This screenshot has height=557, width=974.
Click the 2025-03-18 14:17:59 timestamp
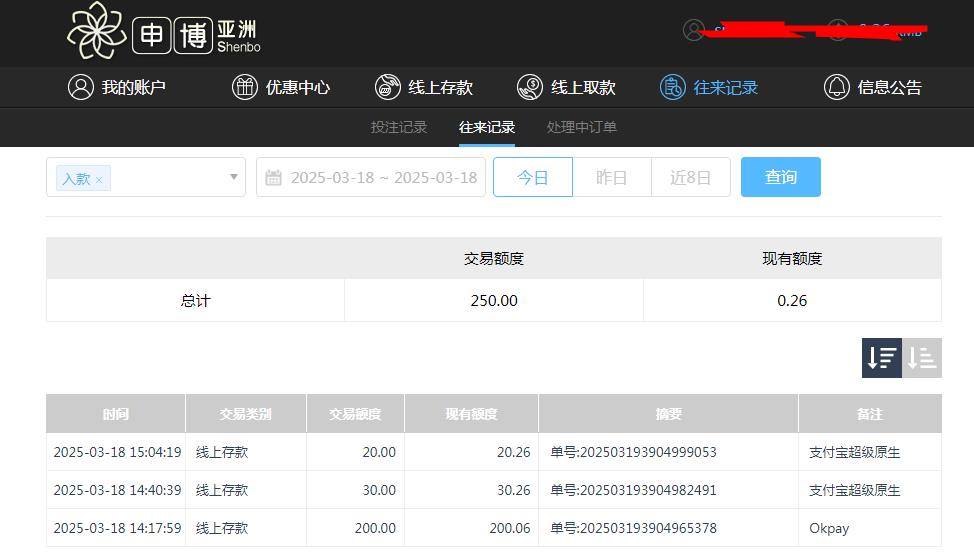click(117, 528)
